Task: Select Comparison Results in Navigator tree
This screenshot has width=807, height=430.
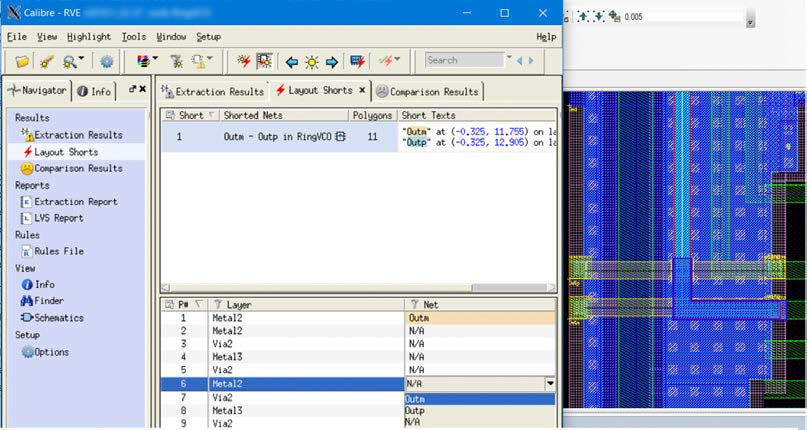Action: pyautogui.click(x=72, y=168)
